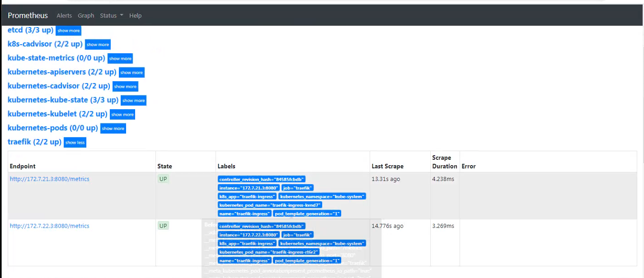Click the kube-state-metrics (0/0 up) heading
Image resolution: width=644 pixels, height=278 pixels.
(56, 58)
